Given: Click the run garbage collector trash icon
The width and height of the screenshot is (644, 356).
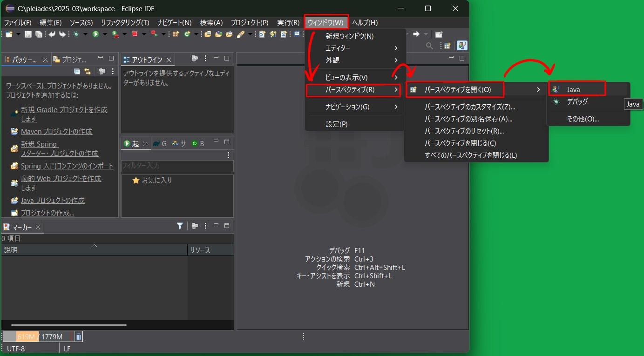Looking at the screenshot, I should (79, 336).
